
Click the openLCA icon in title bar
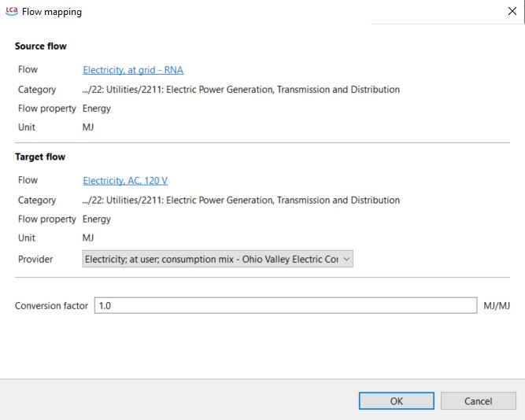[x=11, y=12]
